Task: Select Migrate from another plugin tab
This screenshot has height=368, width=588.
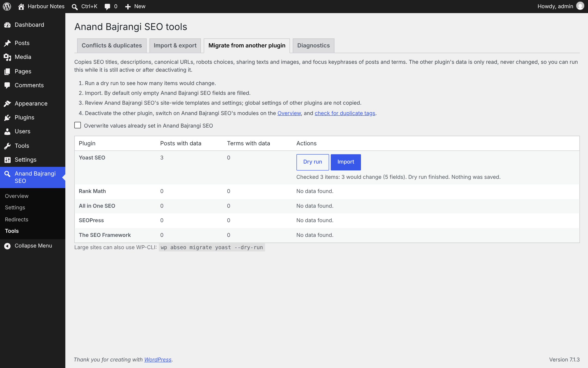Action: coord(247,46)
